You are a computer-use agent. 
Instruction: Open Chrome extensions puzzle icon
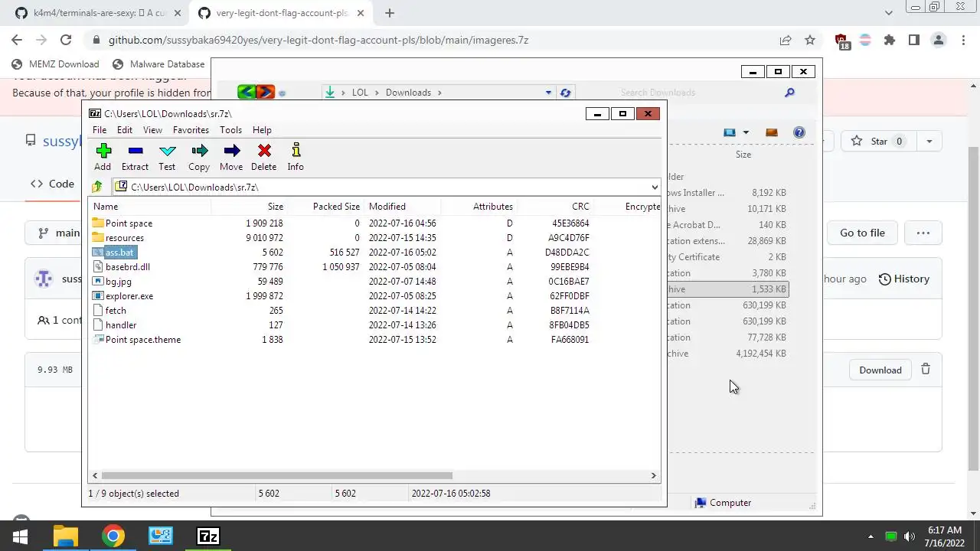click(889, 40)
